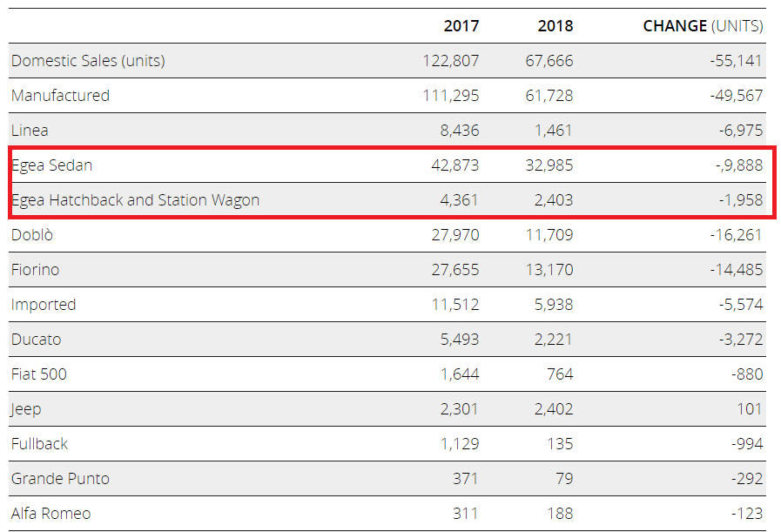Screen dimensions: 781x532
Task: Select Fiorino 2017 value 27,655
Action: pyautogui.click(x=455, y=270)
